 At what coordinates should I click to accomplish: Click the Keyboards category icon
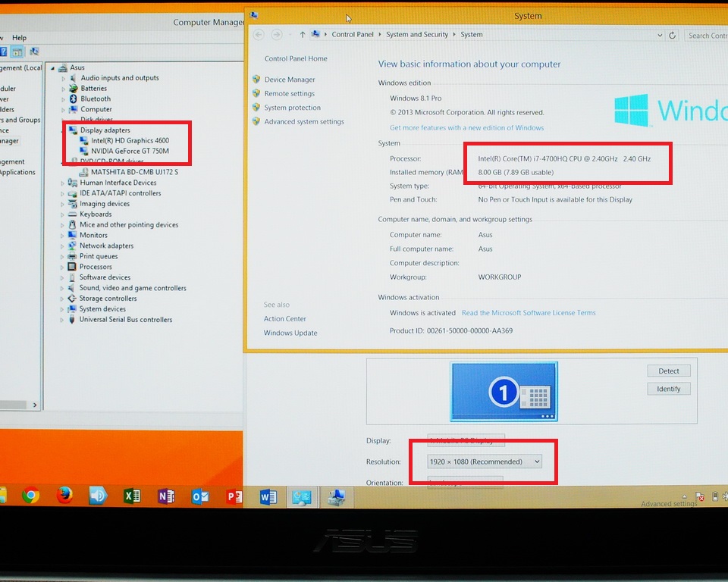[x=72, y=214]
